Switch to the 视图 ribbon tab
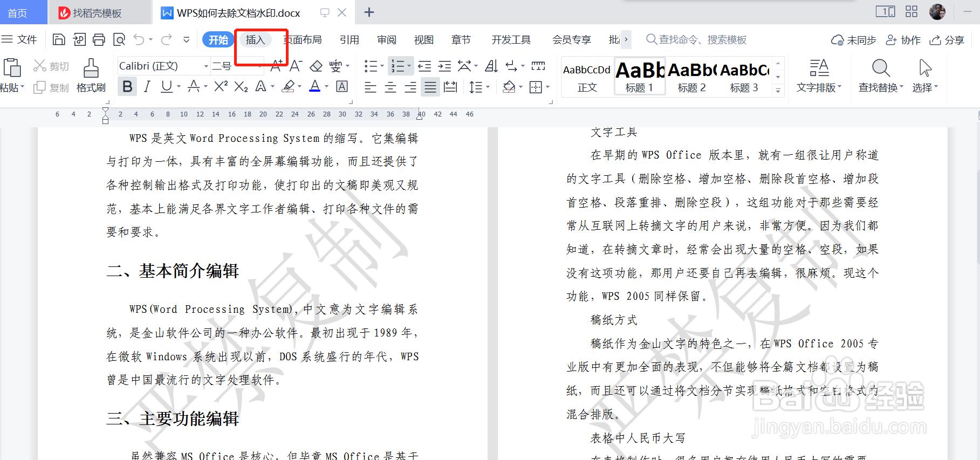 (x=423, y=40)
